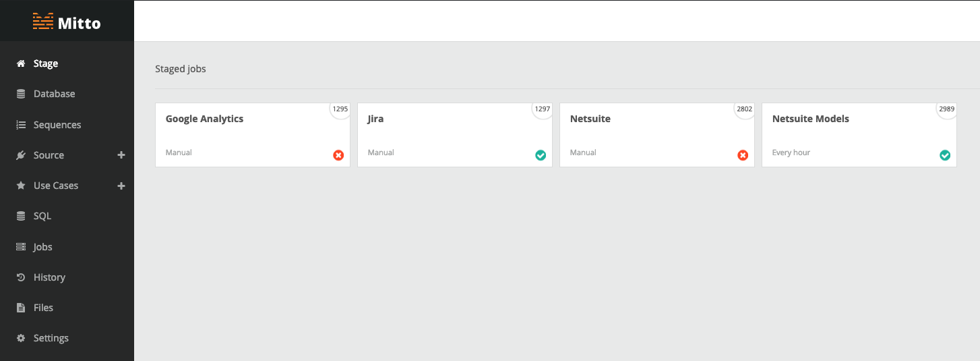
Task: Open the Netsuite Models job card
Action: coord(859,135)
